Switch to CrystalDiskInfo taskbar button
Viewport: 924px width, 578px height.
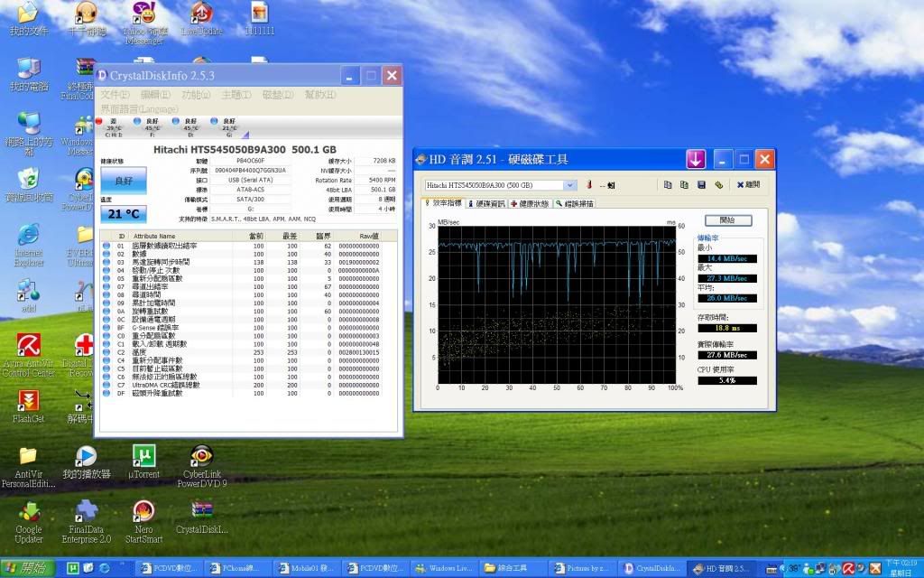pyautogui.click(x=651, y=568)
